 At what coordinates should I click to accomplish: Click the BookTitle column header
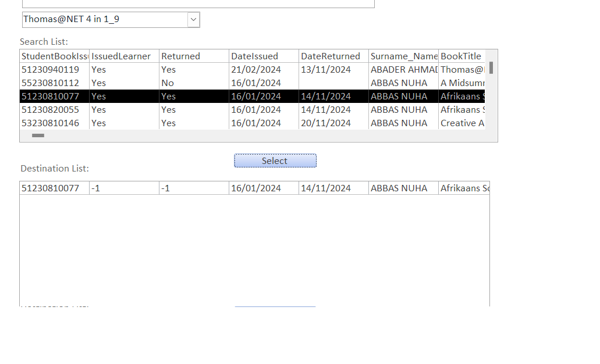coord(462,56)
